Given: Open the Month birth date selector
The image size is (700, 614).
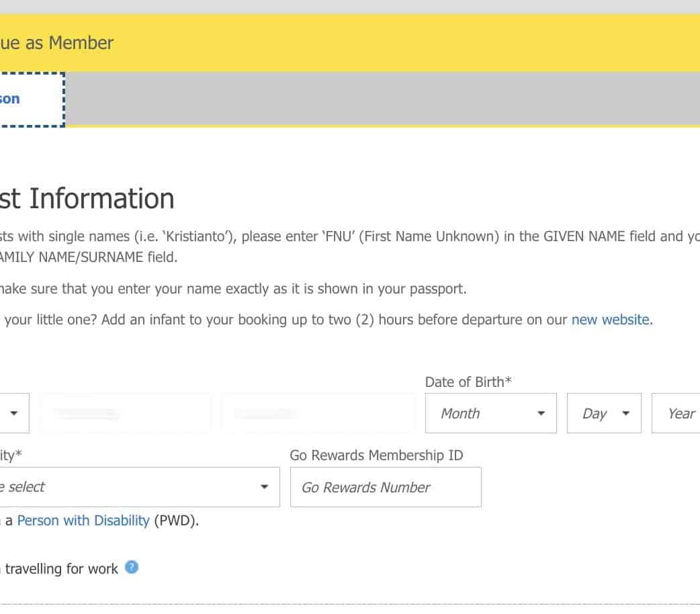Looking at the screenshot, I should (490, 413).
